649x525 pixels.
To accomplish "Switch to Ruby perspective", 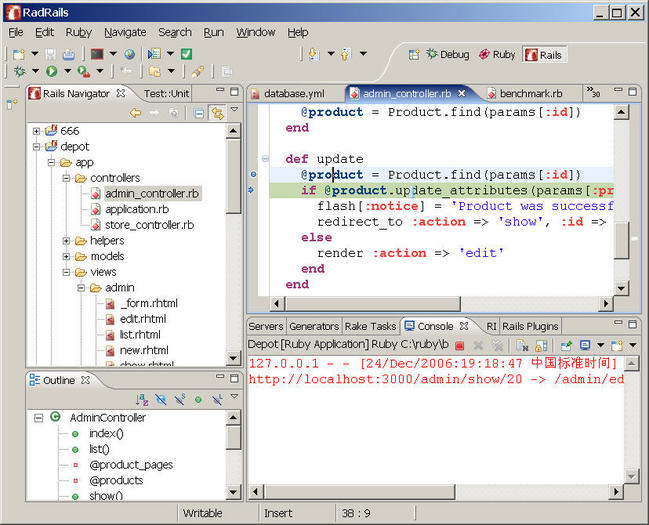I will point(497,54).
